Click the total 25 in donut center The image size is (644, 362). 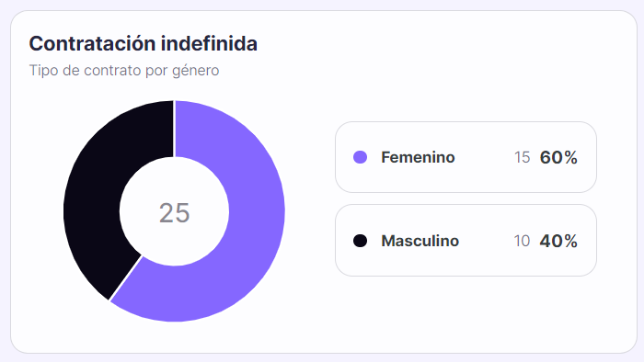point(174,213)
